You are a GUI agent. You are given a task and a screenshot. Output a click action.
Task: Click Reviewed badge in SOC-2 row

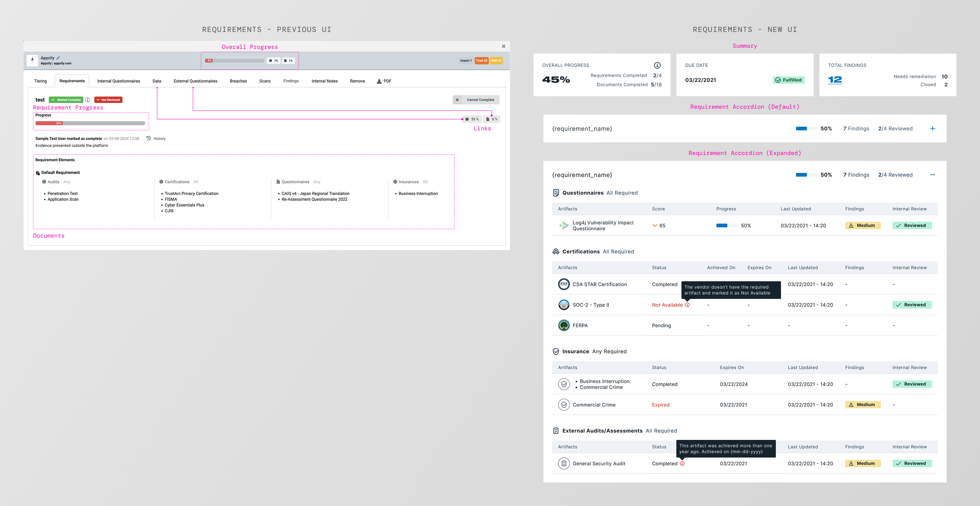point(912,305)
